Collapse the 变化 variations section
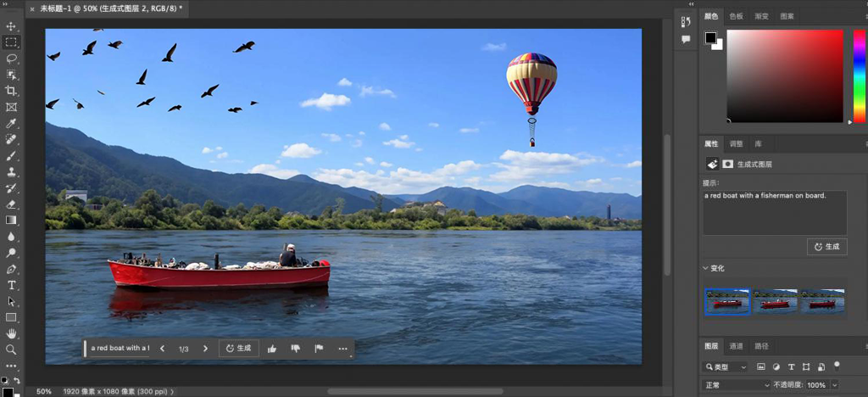Image resolution: width=868 pixels, height=397 pixels. (x=707, y=268)
